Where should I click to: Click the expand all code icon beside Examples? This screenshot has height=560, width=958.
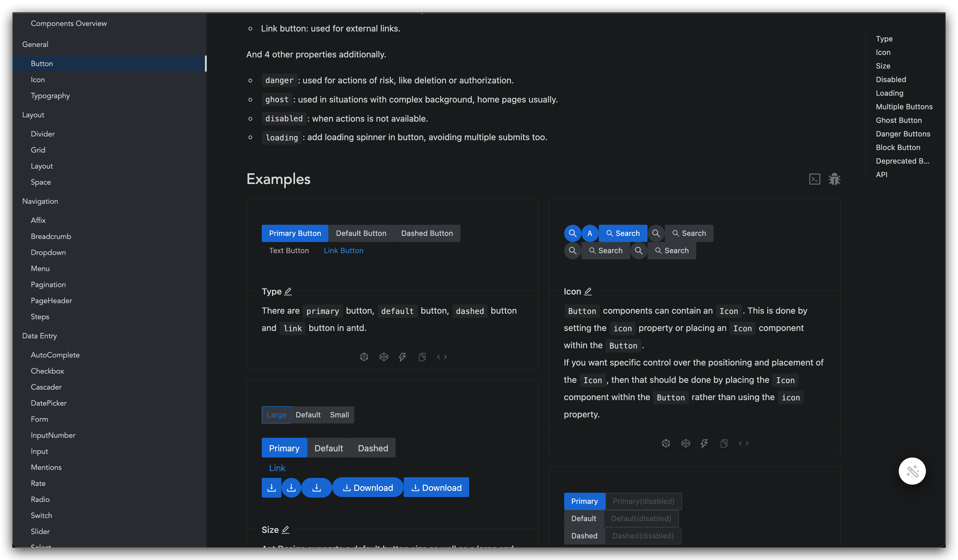tap(814, 179)
